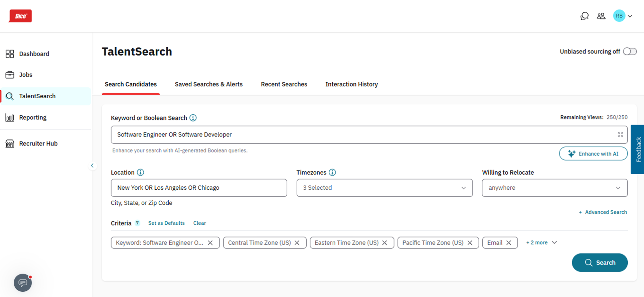Open the RB user avatar
The width and height of the screenshot is (644, 297).
click(x=619, y=16)
